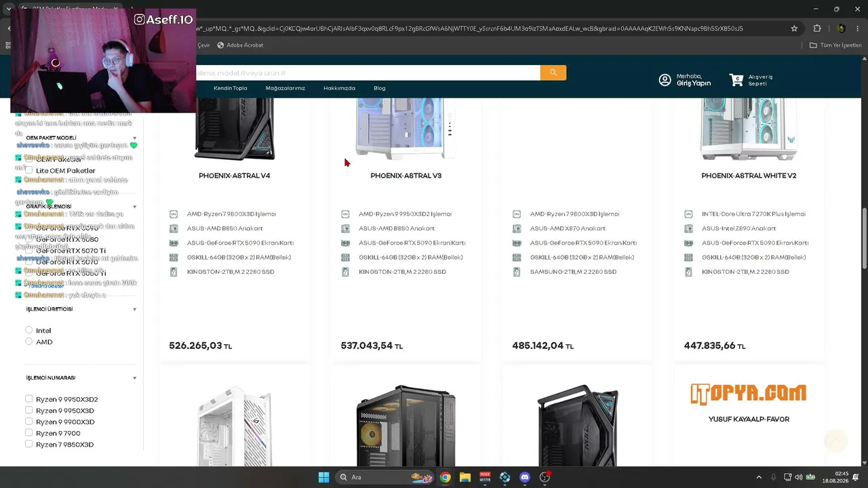Collapse the OEM PAKET MODELİ filter section
This screenshot has width=868, height=488.
pyautogui.click(x=135, y=138)
